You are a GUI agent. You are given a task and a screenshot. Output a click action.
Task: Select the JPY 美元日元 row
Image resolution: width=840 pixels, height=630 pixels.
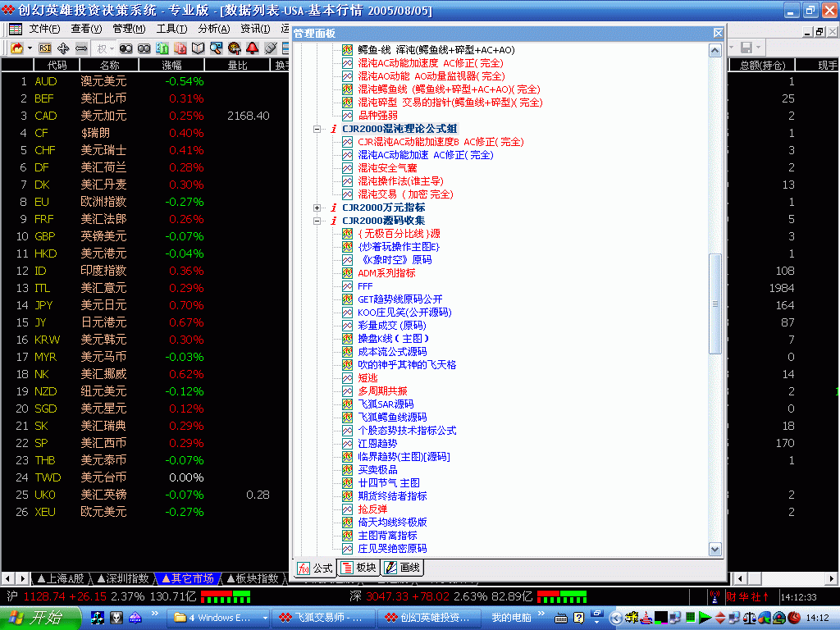point(144,305)
